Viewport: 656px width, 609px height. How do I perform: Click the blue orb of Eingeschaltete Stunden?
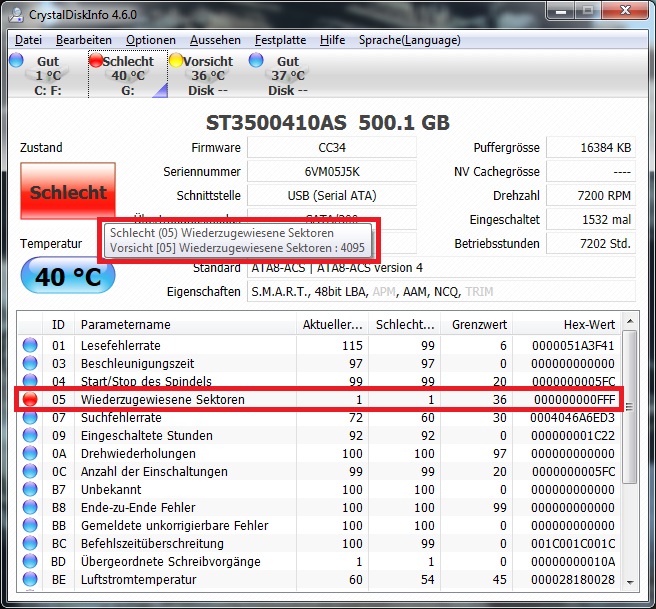pos(30,435)
